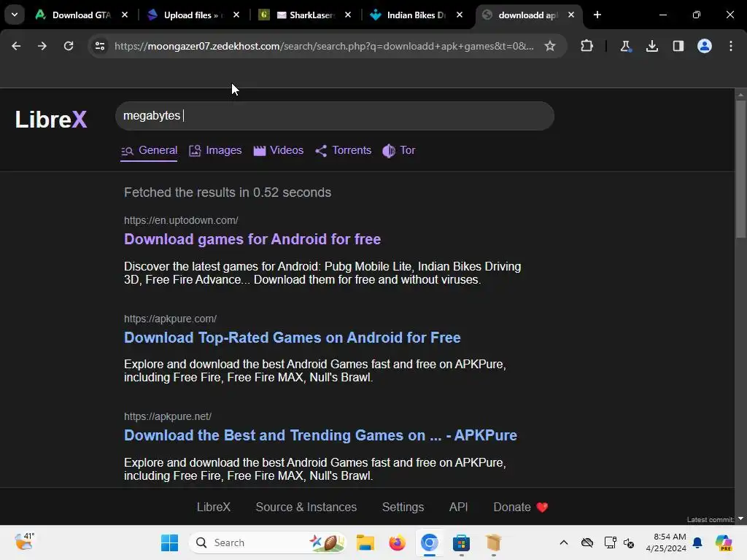Open the LibreX footer link
747x560 pixels.
click(214, 507)
